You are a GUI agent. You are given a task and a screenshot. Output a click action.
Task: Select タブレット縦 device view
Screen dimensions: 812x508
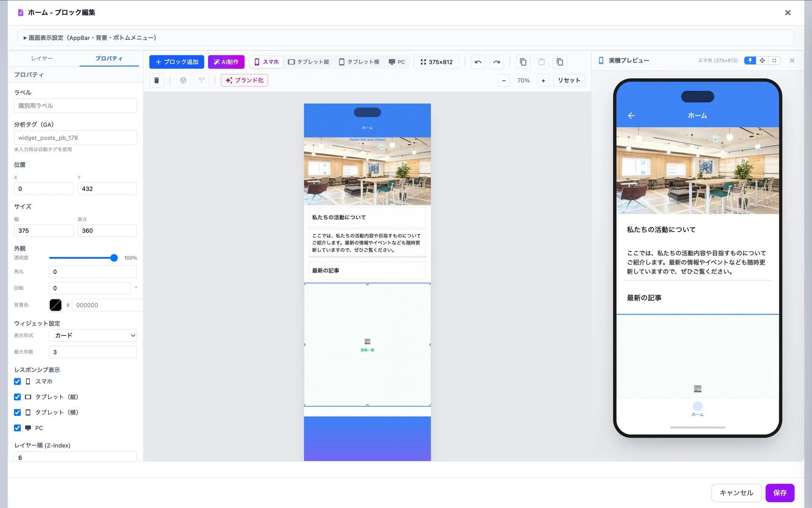click(309, 62)
